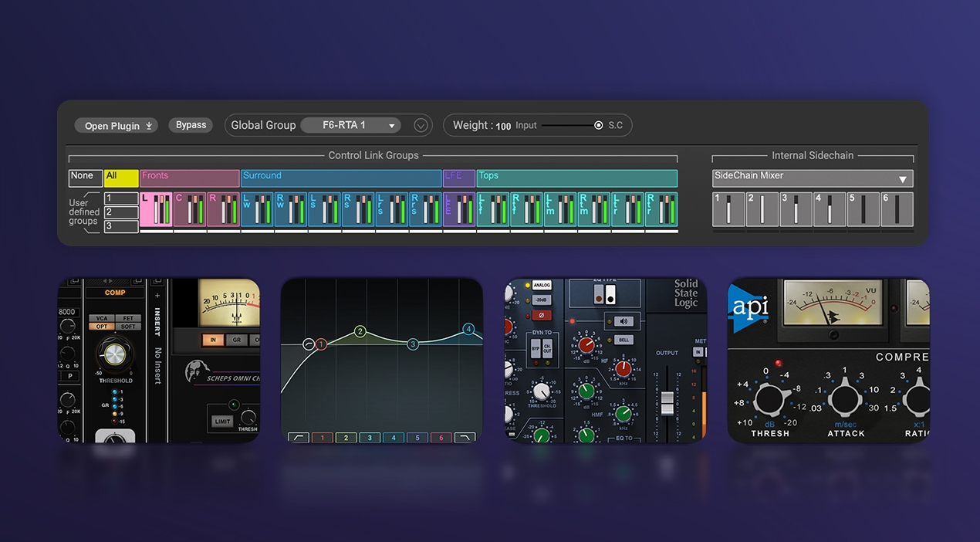This screenshot has width=980, height=542.
Task: Toggle EQ band 5 button
Action: pyautogui.click(x=417, y=438)
